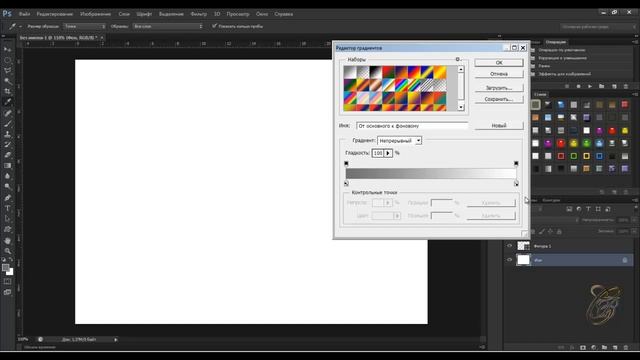Switch to the Операции tab
This screenshot has height=360, width=640.
click(x=556, y=42)
